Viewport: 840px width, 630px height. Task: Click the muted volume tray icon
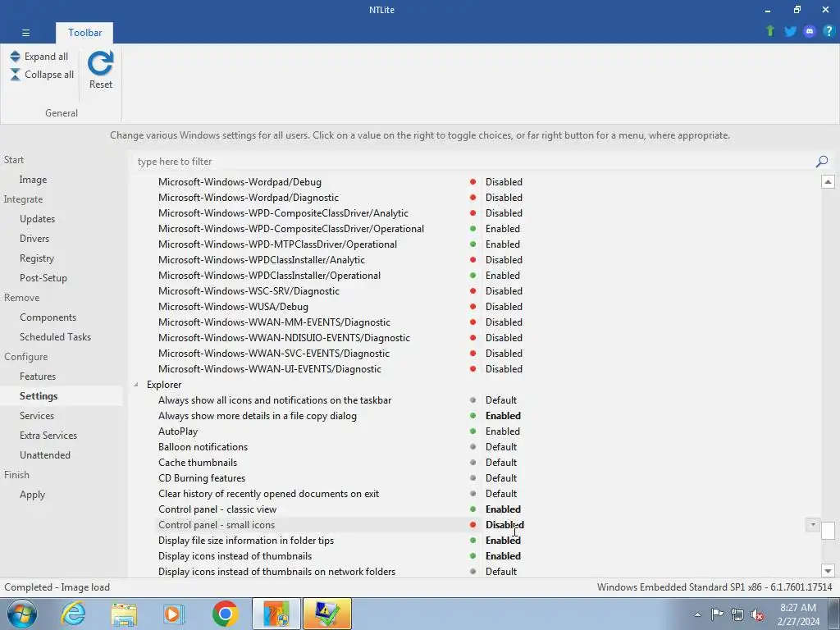point(757,614)
